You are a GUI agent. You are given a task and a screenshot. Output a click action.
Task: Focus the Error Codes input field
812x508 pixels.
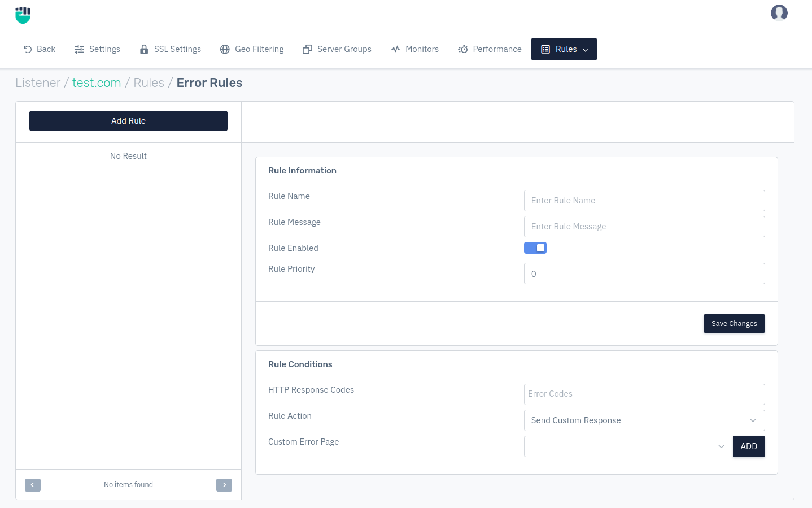[644, 394]
